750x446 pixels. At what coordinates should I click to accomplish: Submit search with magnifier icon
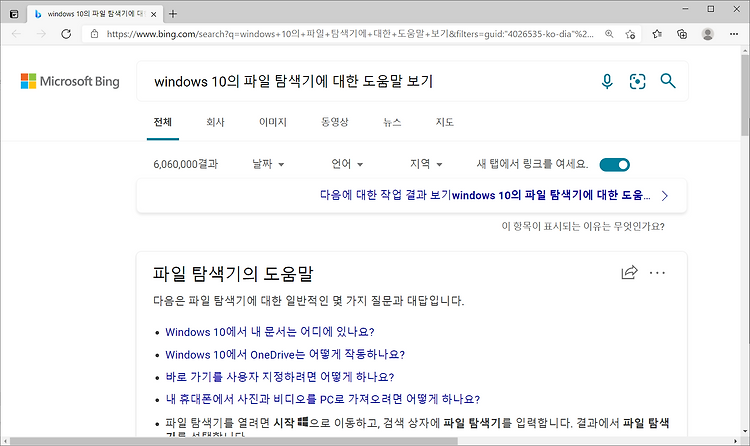pyautogui.click(x=668, y=81)
